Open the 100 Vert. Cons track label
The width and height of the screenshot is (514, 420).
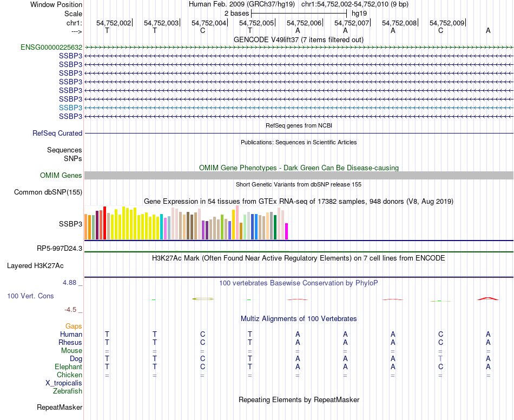tap(30, 296)
